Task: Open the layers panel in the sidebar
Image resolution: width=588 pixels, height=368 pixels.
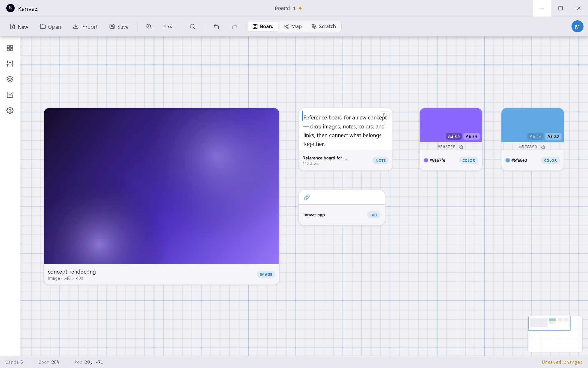Action: [10, 79]
